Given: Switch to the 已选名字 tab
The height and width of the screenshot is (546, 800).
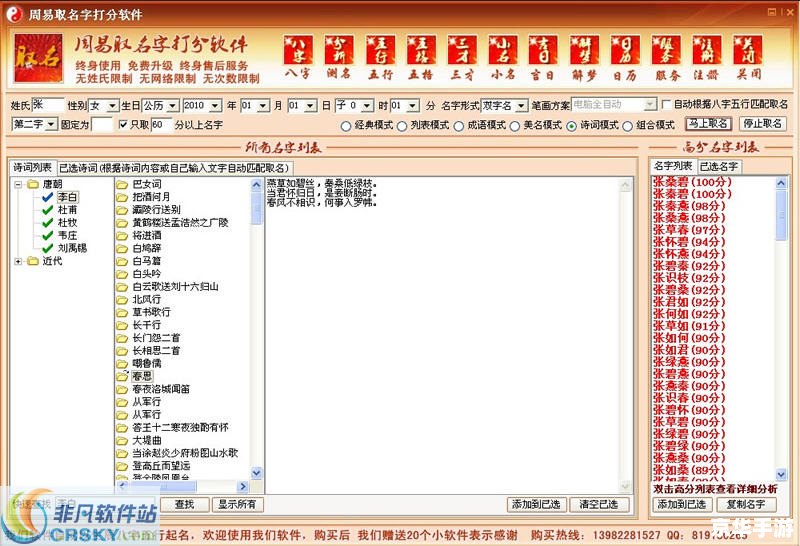Looking at the screenshot, I should 719,166.
